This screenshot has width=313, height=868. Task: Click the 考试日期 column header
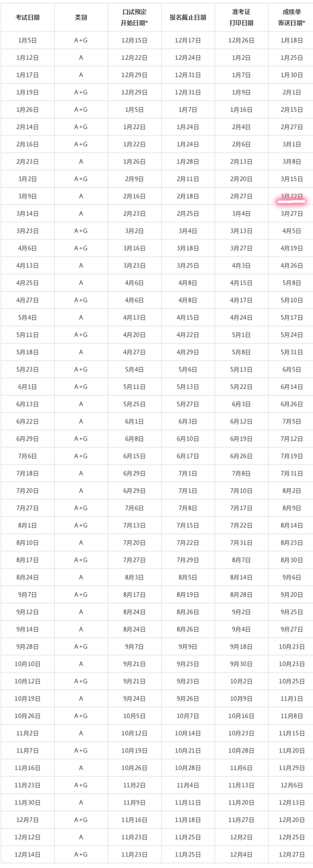pos(28,17)
